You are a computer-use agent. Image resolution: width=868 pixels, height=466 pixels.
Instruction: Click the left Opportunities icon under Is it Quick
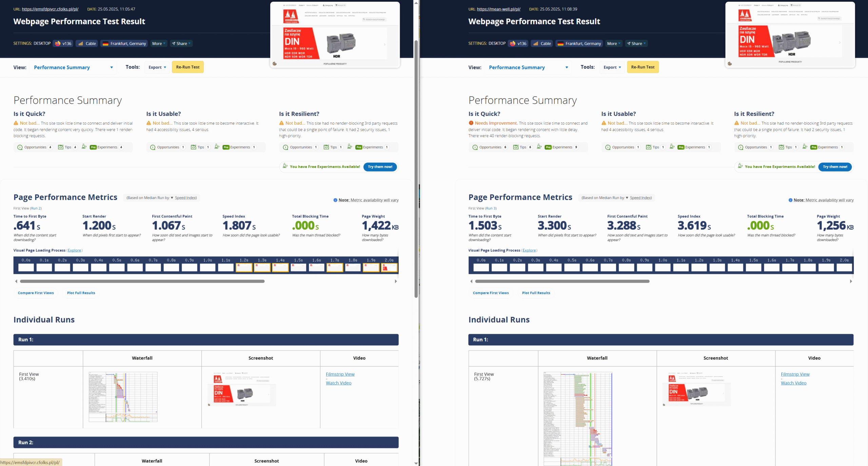click(x=20, y=147)
